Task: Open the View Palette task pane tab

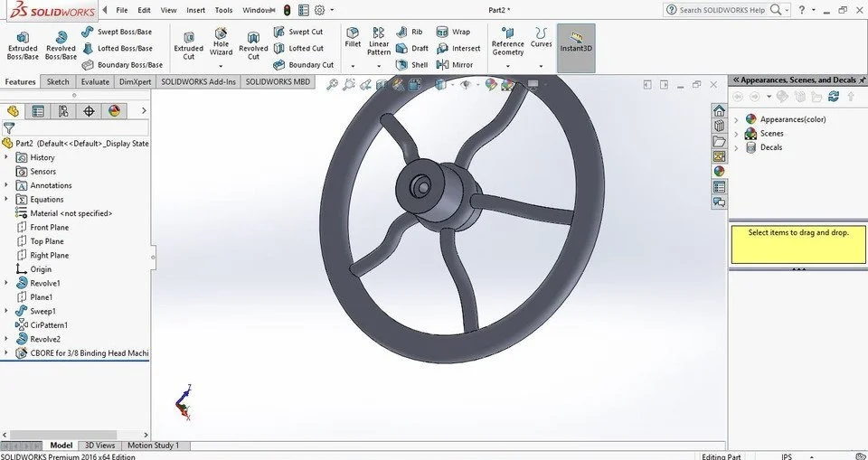Action: tap(719, 156)
